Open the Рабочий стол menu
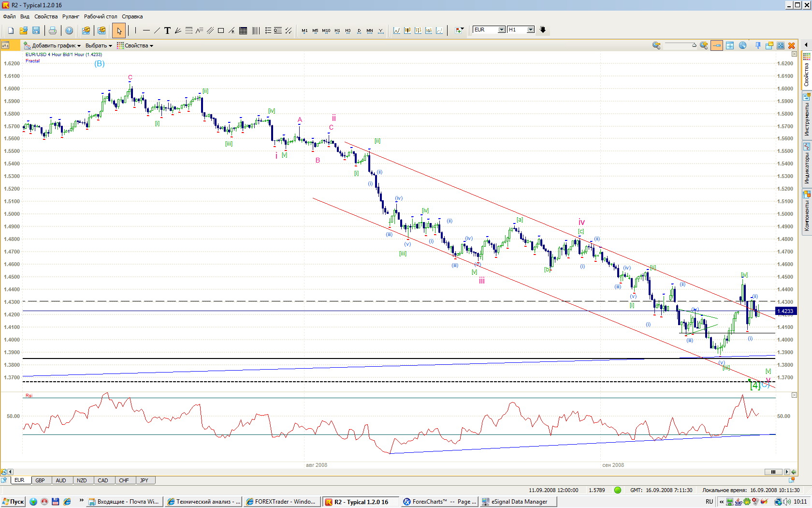This screenshot has height=508, width=812. click(x=101, y=16)
